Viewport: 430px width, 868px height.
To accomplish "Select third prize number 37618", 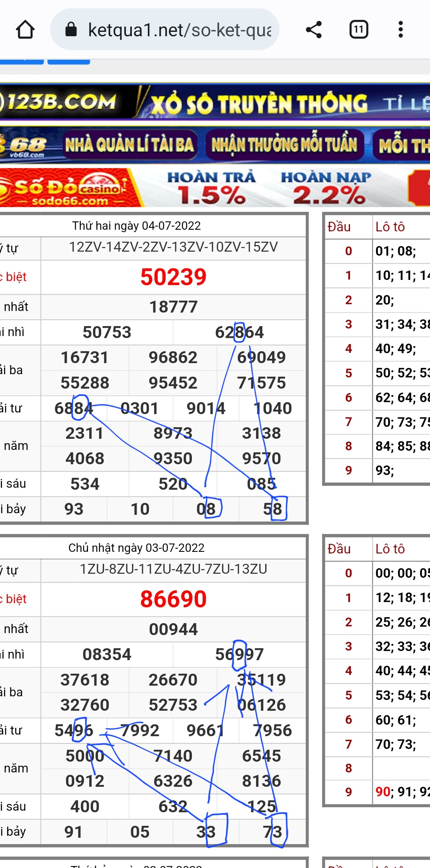I will (x=85, y=680).
